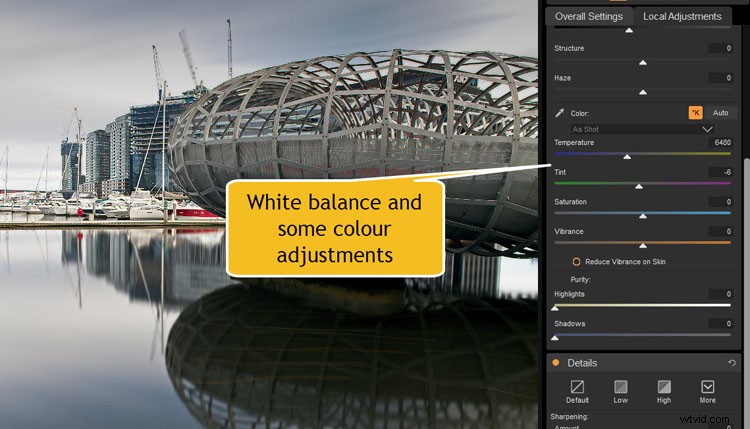Enable Reduce Vibrance on Skin
Viewport: 750px width, 429px height.
(576, 262)
